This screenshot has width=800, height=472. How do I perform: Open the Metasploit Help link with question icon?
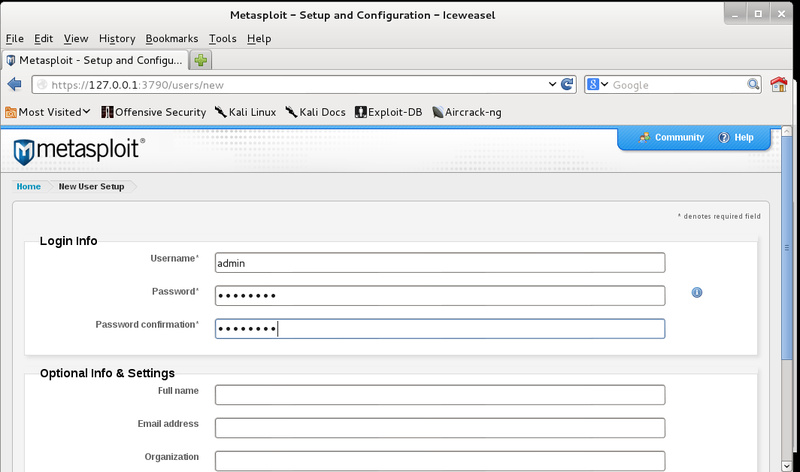pyautogui.click(x=736, y=138)
